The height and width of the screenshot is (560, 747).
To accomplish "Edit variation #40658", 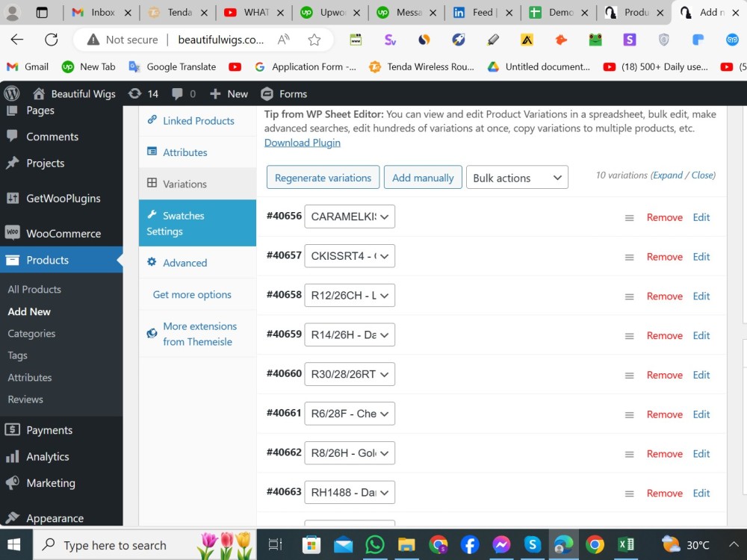I will 701,296.
